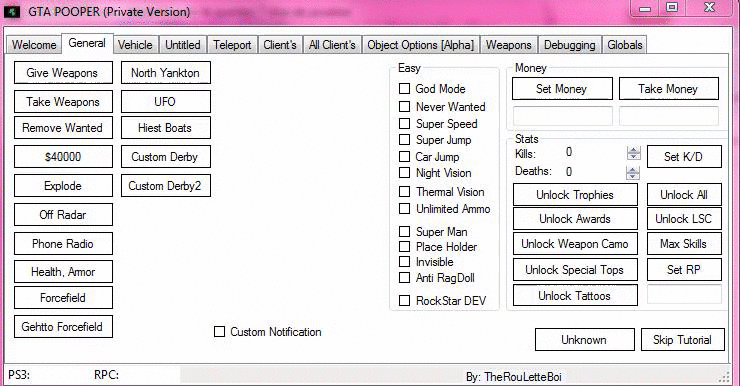Click the Unlock LSC button

(684, 219)
